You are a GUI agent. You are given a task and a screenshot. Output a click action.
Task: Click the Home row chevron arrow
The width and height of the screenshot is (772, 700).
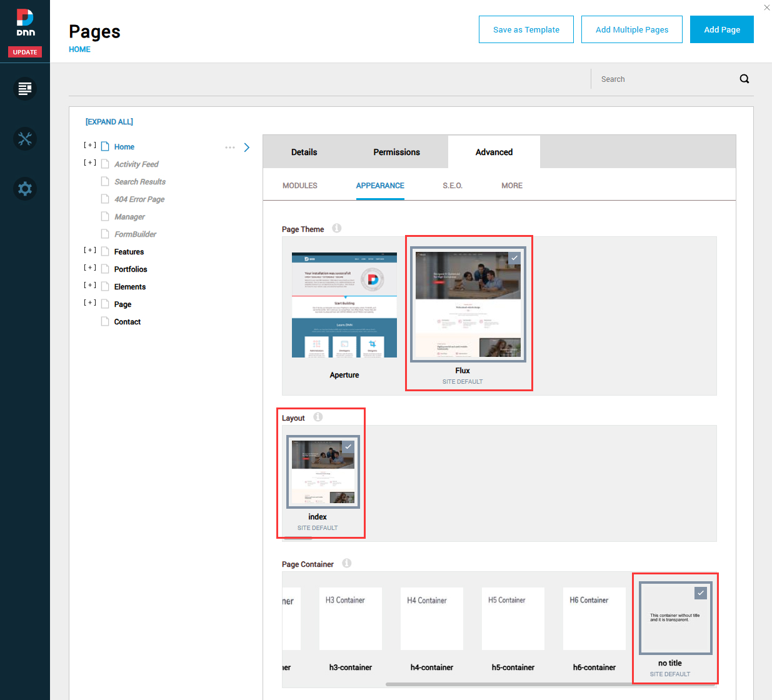[x=247, y=147]
